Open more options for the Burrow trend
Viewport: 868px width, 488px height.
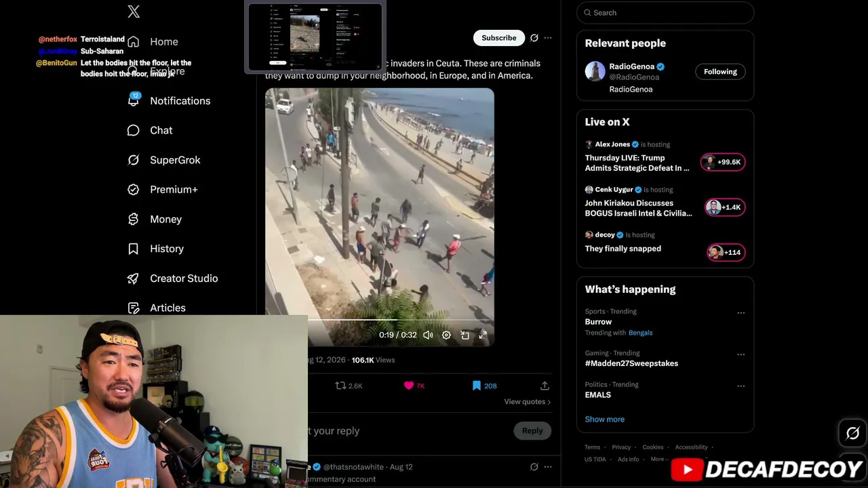click(741, 313)
